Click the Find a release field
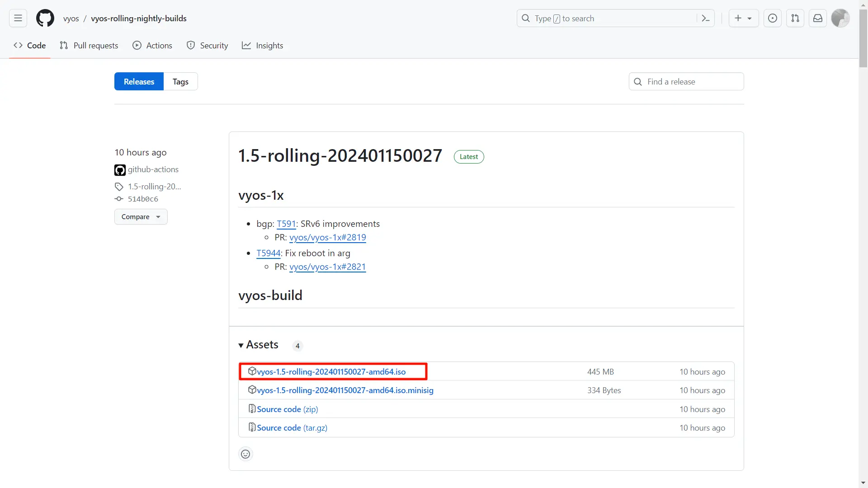Viewport: 868px width, 488px height. [686, 82]
